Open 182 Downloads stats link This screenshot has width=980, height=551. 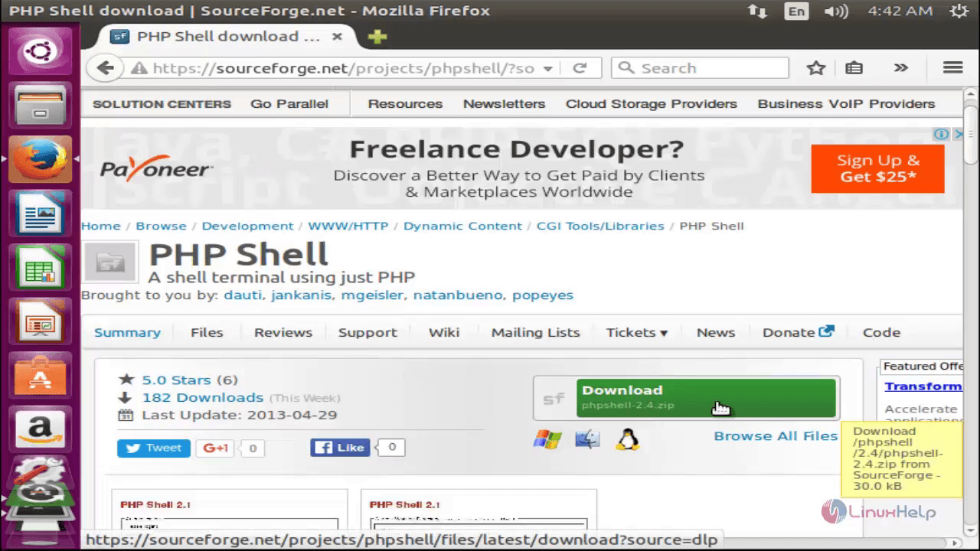[203, 397]
